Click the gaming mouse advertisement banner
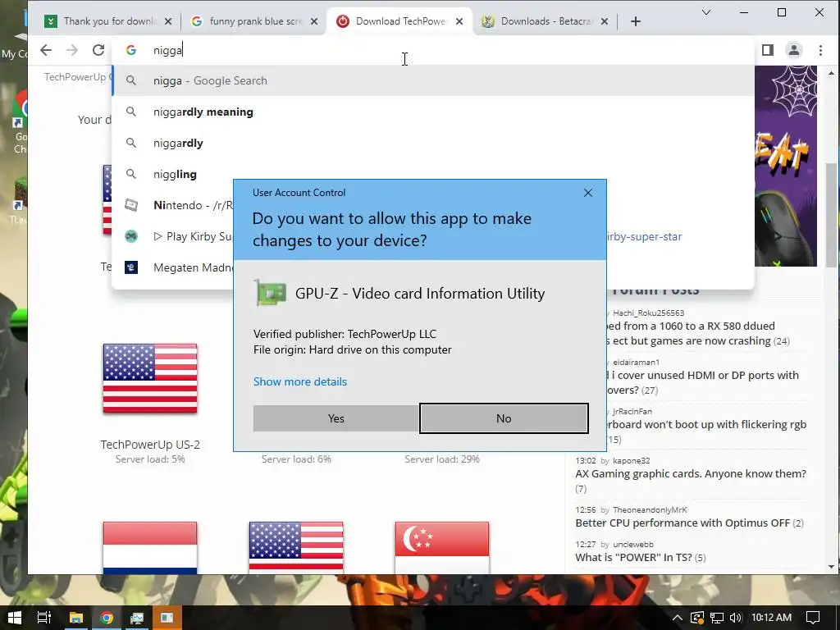 coord(786,166)
